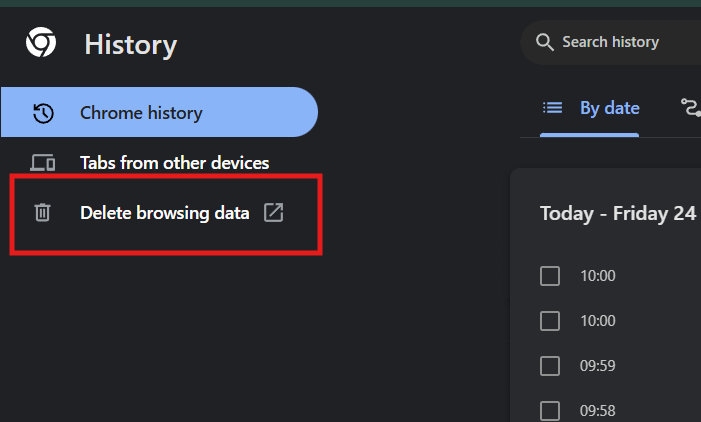Click the Today - Friday 24 heading
This screenshot has height=422, width=701.
click(618, 214)
